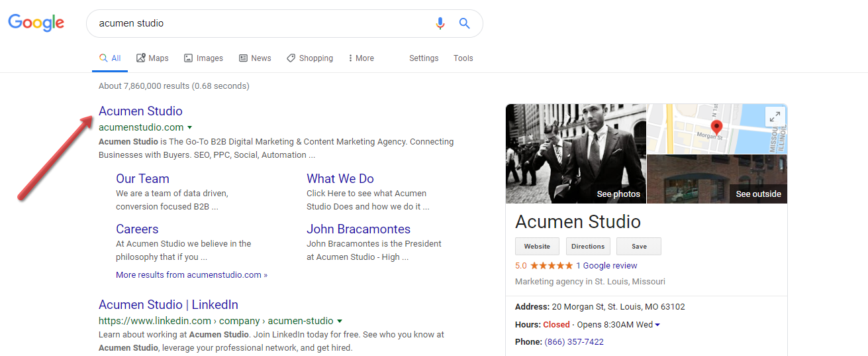
Task: Click the address text 20 Morgan St
Action: click(618, 307)
